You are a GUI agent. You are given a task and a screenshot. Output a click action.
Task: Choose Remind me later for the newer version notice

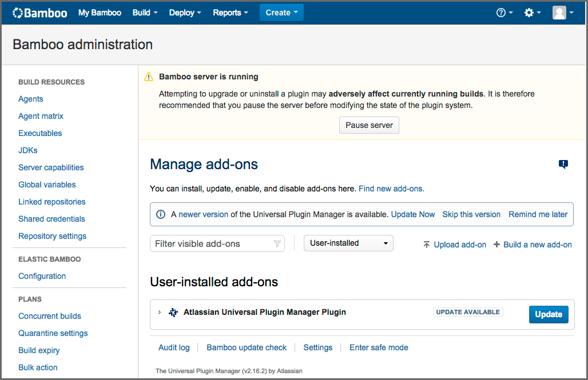[538, 214]
